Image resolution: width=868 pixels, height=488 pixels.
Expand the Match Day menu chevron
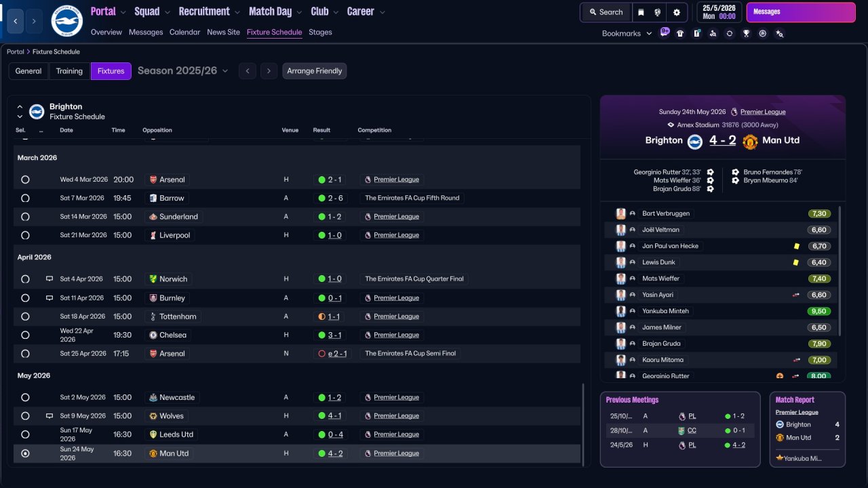298,12
